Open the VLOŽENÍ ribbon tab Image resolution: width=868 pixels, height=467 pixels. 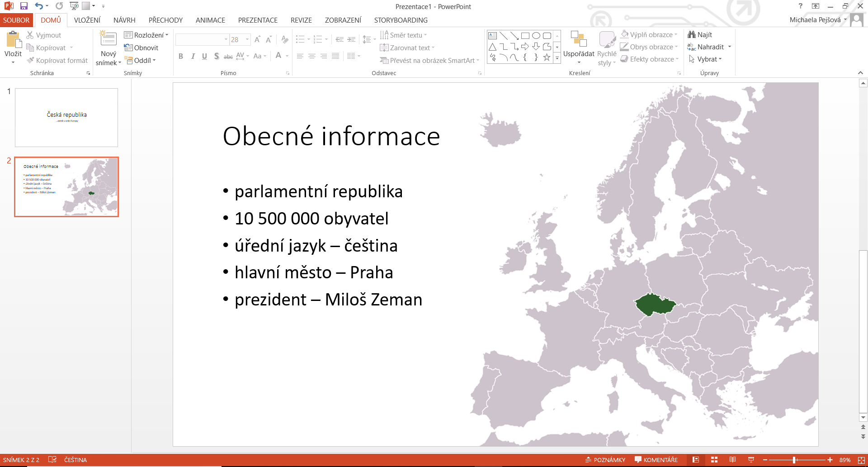pyautogui.click(x=87, y=20)
